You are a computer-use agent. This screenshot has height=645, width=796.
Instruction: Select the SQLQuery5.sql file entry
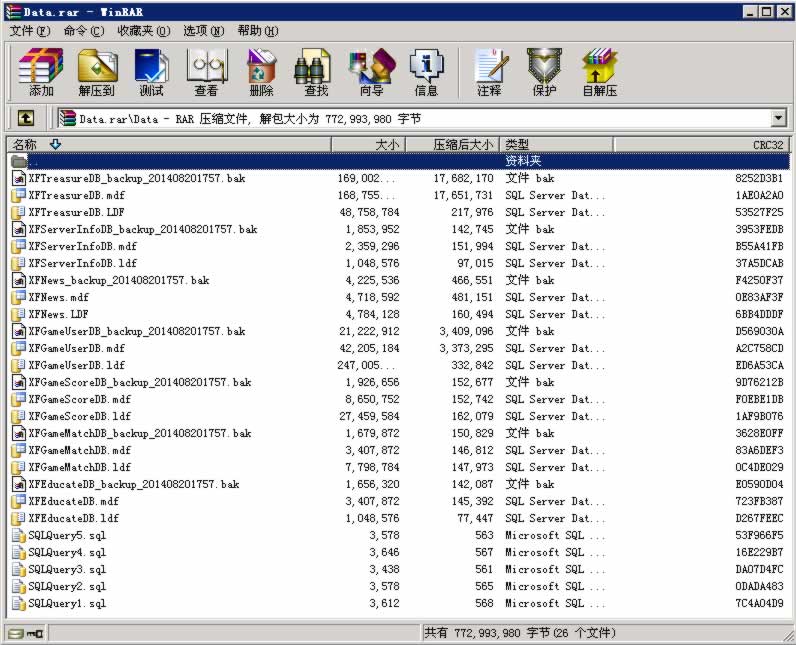(x=67, y=535)
